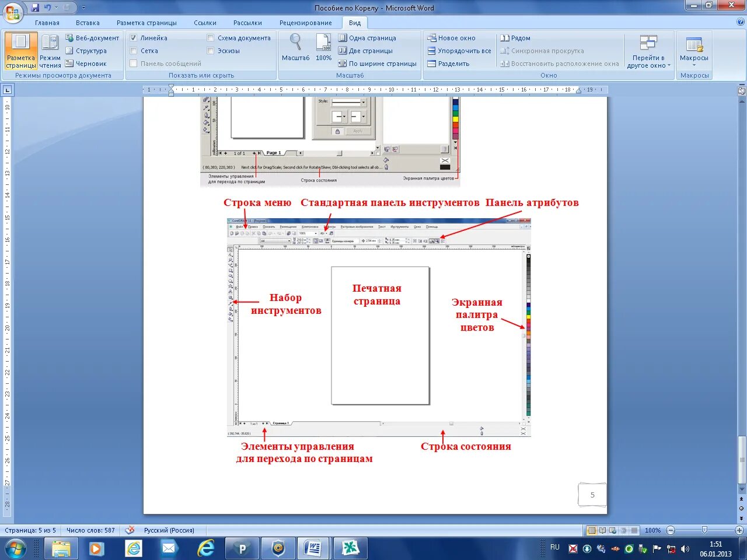This screenshot has height=560, width=747.
Task: Choose Одна страница zoom option
Action: point(367,38)
